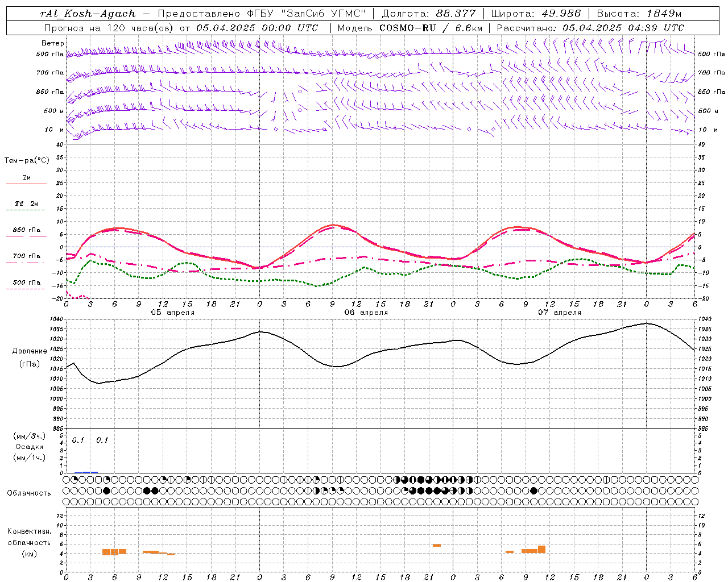728x582 pixels.
Task: Click the Конвективн. convective cloud label
Action: point(30,531)
